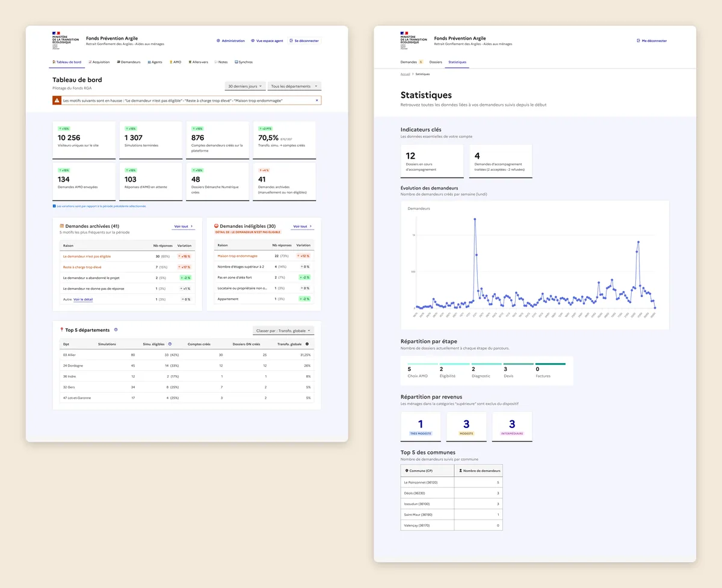Click the eye icon beside Vue espace agent
Screen dimensions: 722x588
[x=253, y=41]
